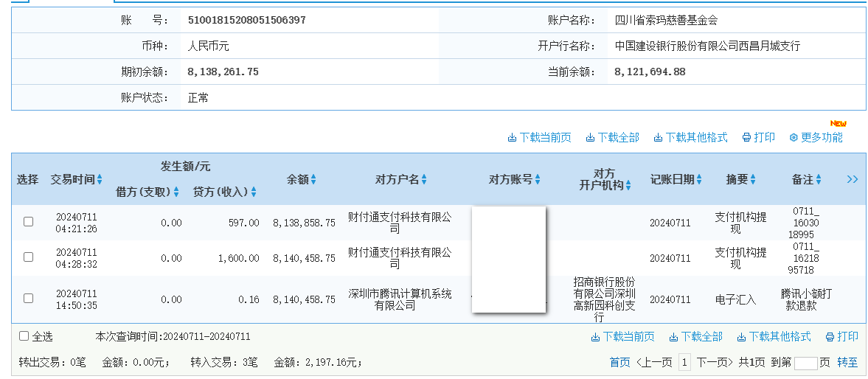
Task: Sort the 记账日期 column via arrow icon
Action: [699, 179]
